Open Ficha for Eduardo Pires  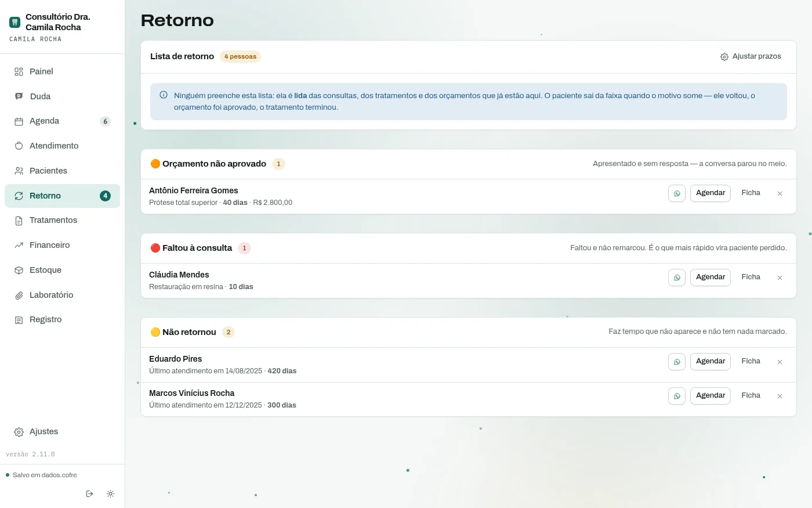751,362
